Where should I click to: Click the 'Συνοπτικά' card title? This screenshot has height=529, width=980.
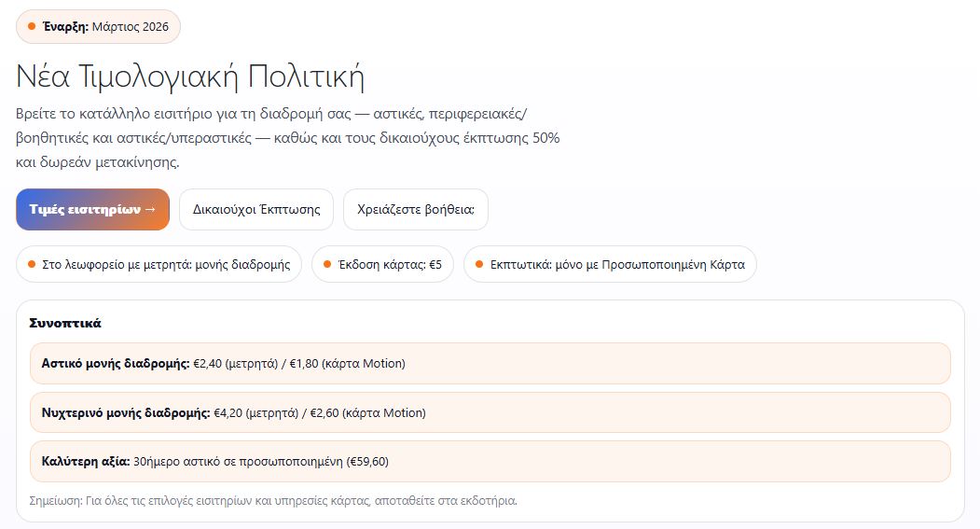coord(65,323)
